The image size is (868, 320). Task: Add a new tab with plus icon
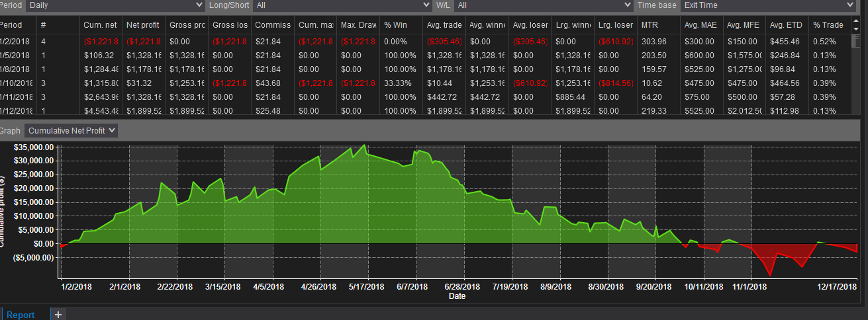58,315
